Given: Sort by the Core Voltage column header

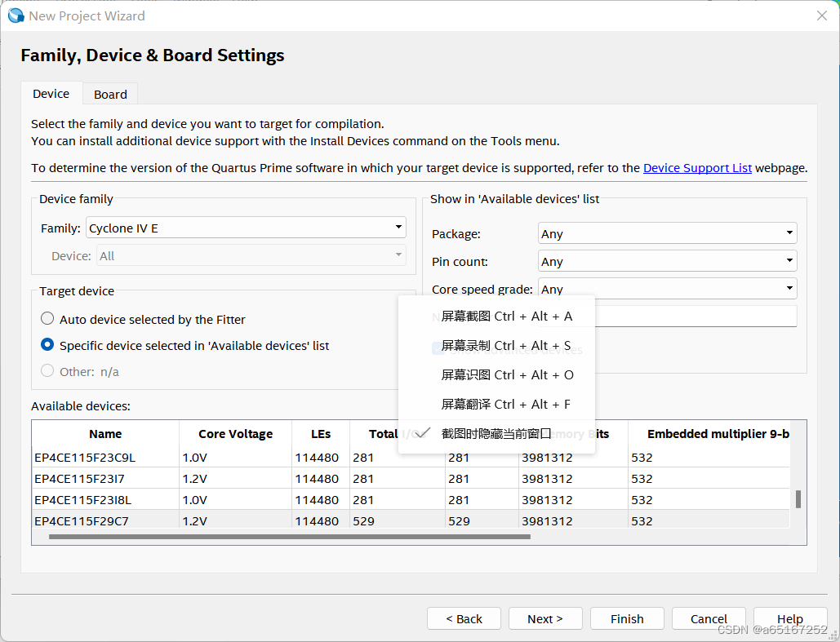Looking at the screenshot, I should pos(235,434).
